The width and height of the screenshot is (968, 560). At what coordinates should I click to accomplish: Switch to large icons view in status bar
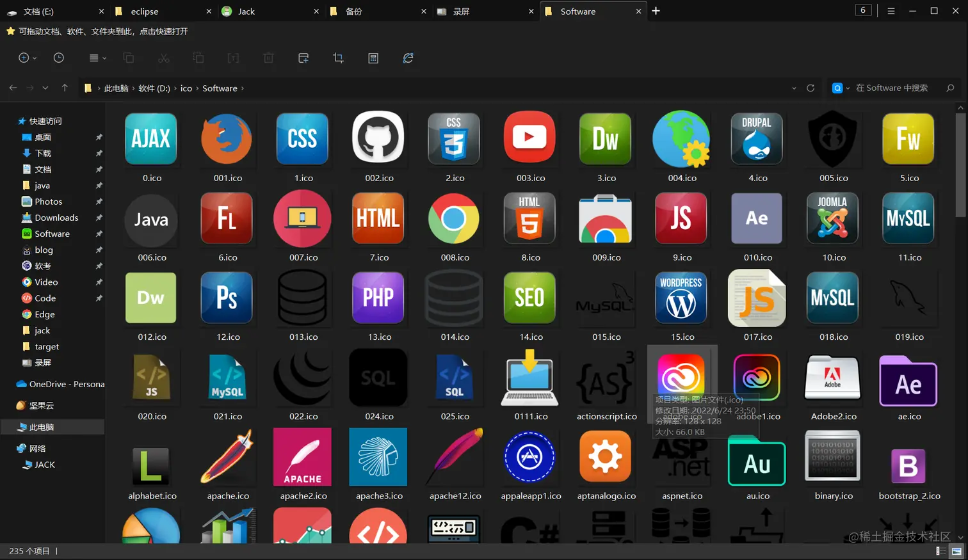point(956,551)
